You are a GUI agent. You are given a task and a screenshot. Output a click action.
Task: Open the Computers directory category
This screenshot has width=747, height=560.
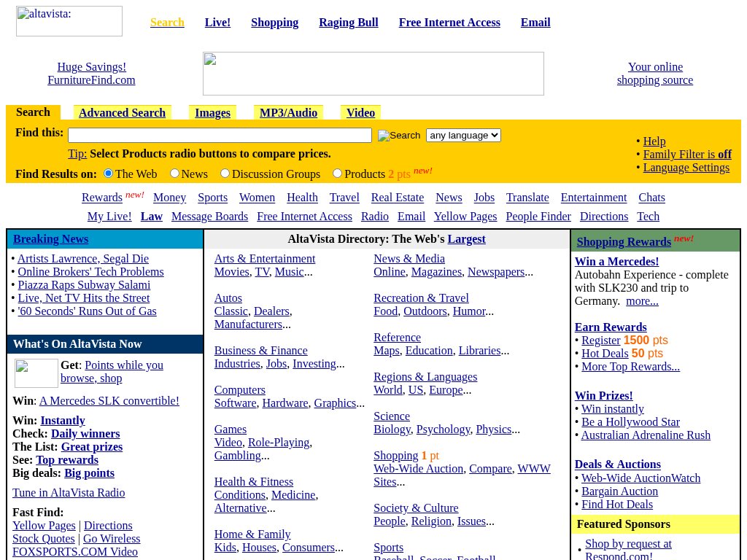239,390
